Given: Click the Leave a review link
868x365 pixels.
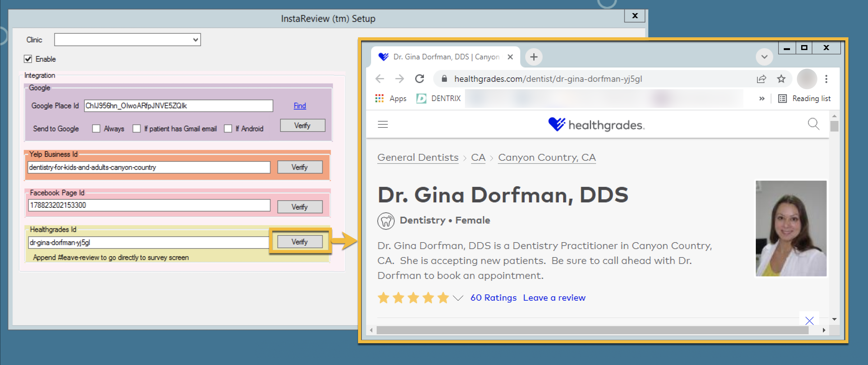Looking at the screenshot, I should pyautogui.click(x=554, y=298).
